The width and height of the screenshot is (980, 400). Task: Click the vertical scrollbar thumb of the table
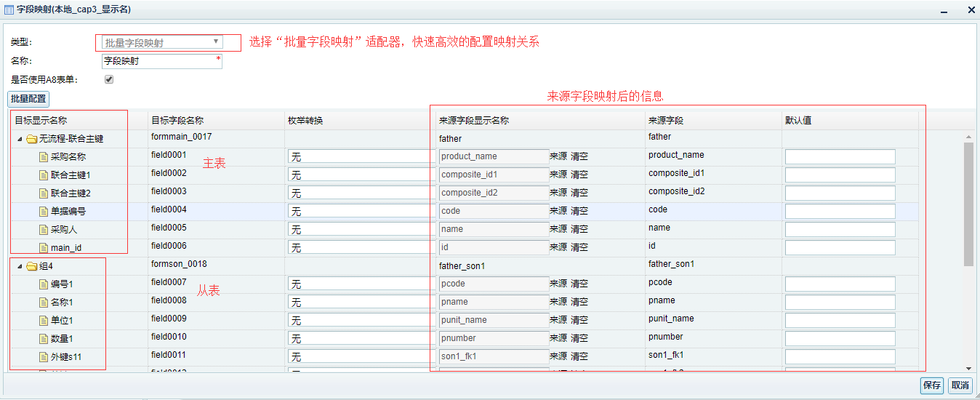[968, 204]
